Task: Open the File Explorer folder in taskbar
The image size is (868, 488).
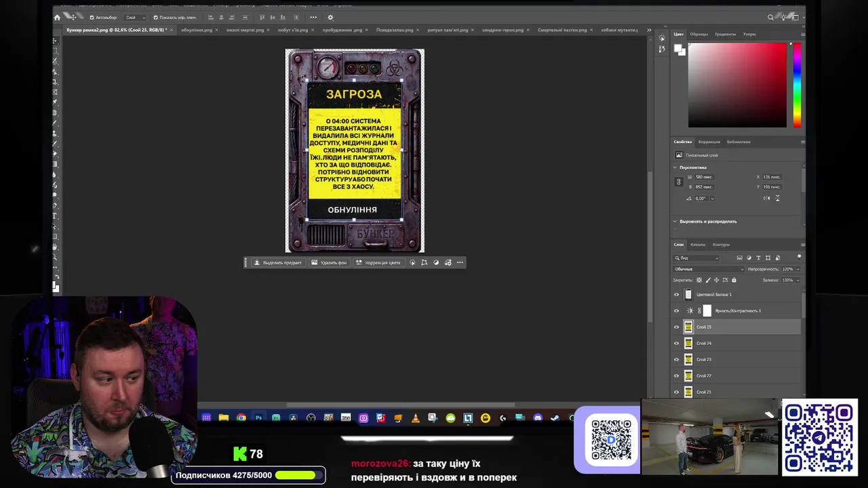Action: 223,418
